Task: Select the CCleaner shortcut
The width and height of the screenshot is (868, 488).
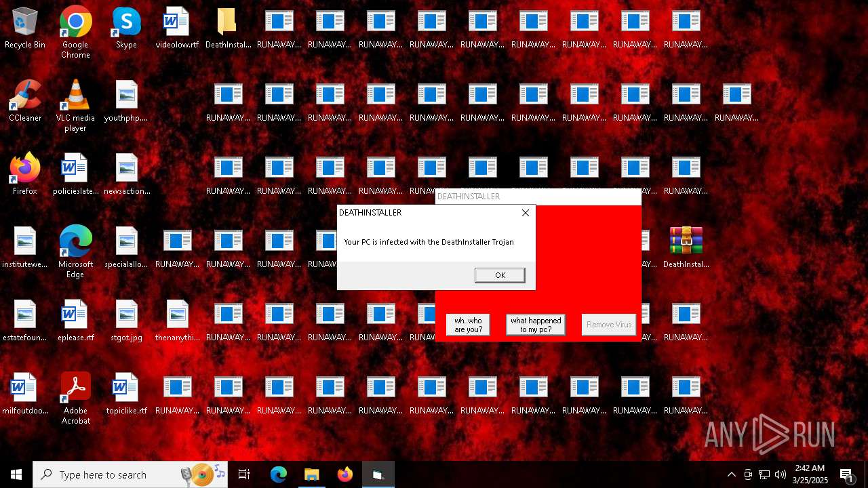Action: [25, 102]
